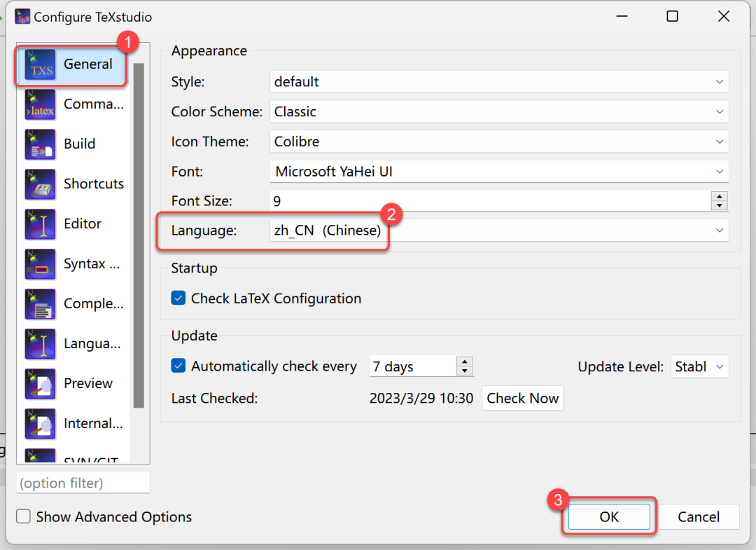Expand the Style dropdown
This screenshot has height=550, width=756.
tap(499, 82)
